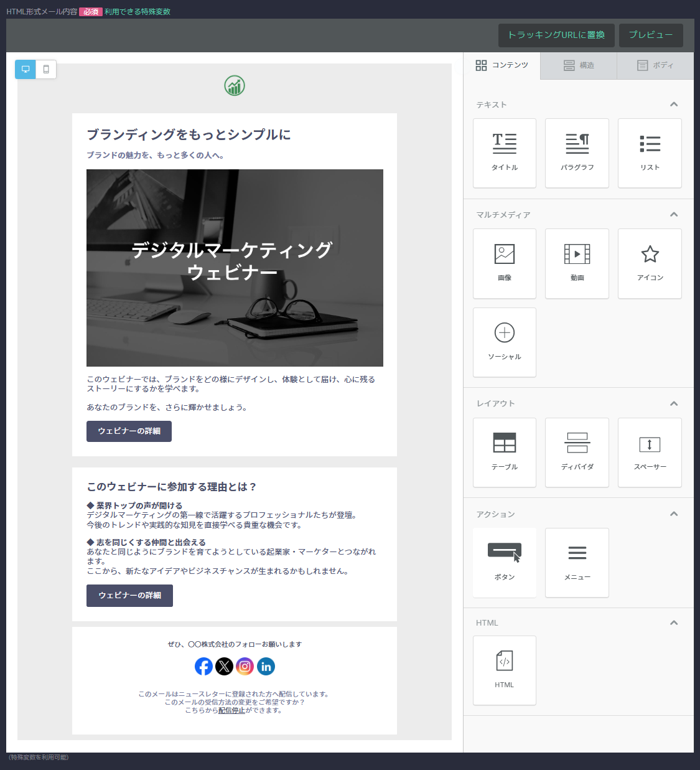Collapse the マルチメディア section
The image size is (700, 770).
pos(674,215)
